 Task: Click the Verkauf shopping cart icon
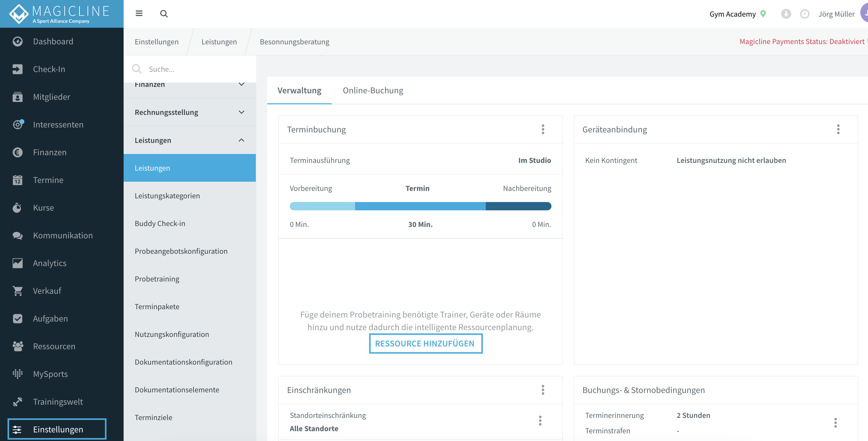tap(18, 291)
